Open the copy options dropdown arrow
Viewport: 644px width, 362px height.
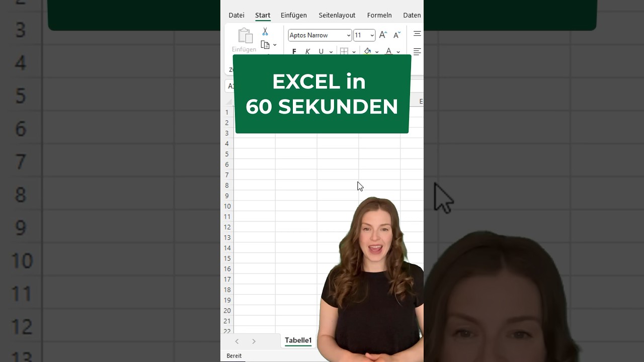point(275,45)
